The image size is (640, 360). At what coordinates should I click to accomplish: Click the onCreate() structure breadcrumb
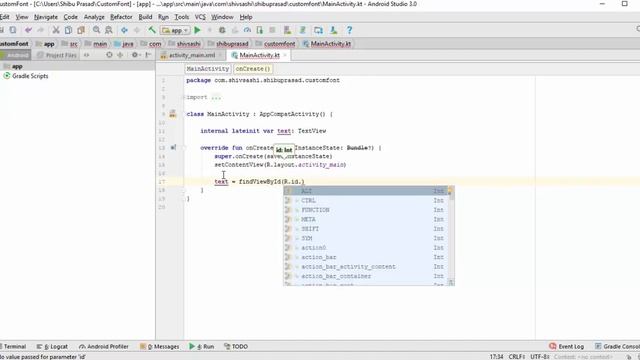pyautogui.click(x=253, y=69)
